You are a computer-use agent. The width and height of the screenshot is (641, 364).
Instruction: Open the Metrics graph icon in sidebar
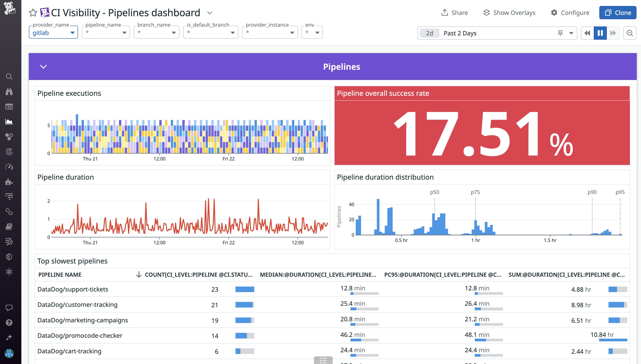click(9, 122)
